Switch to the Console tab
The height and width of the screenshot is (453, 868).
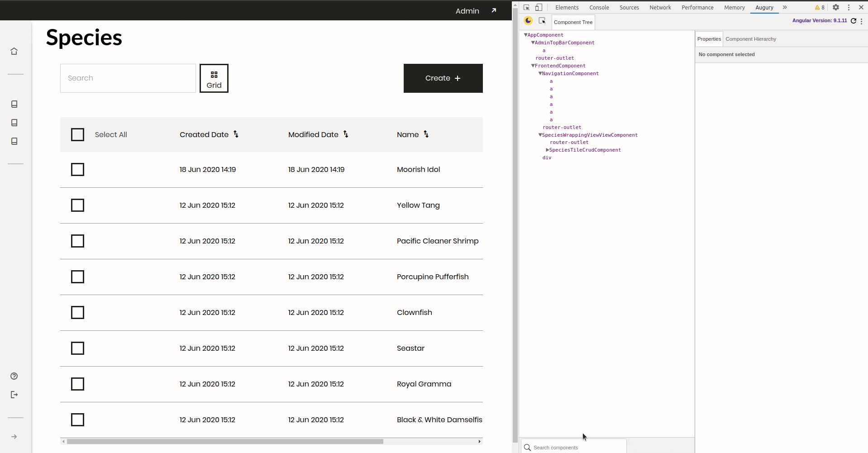599,8
